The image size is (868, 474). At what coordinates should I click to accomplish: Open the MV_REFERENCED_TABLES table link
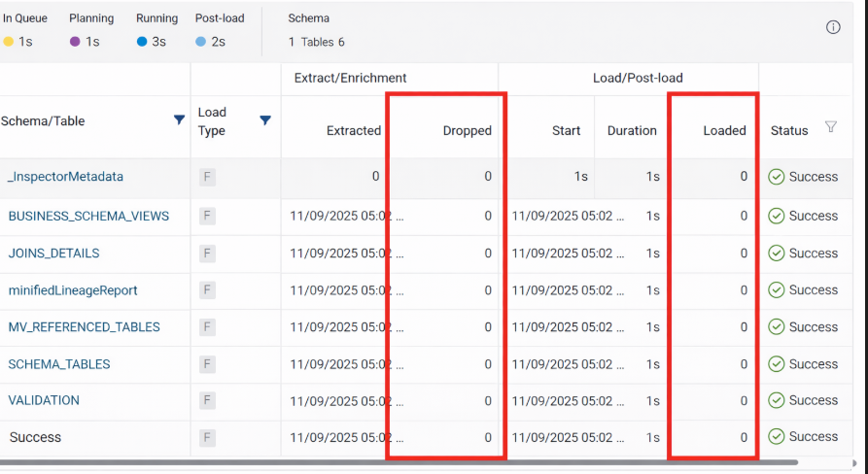(x=85, y=327)
